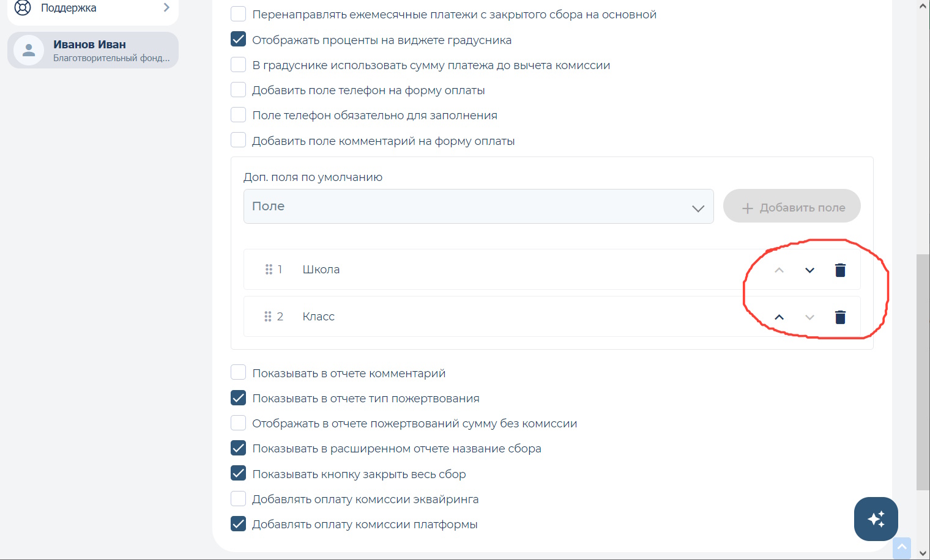Image resolution: width=930 pixels, height=560 pixels.
Task: Check Отображать в отчете сумму без комиссии
Action: tap(239, 423)
